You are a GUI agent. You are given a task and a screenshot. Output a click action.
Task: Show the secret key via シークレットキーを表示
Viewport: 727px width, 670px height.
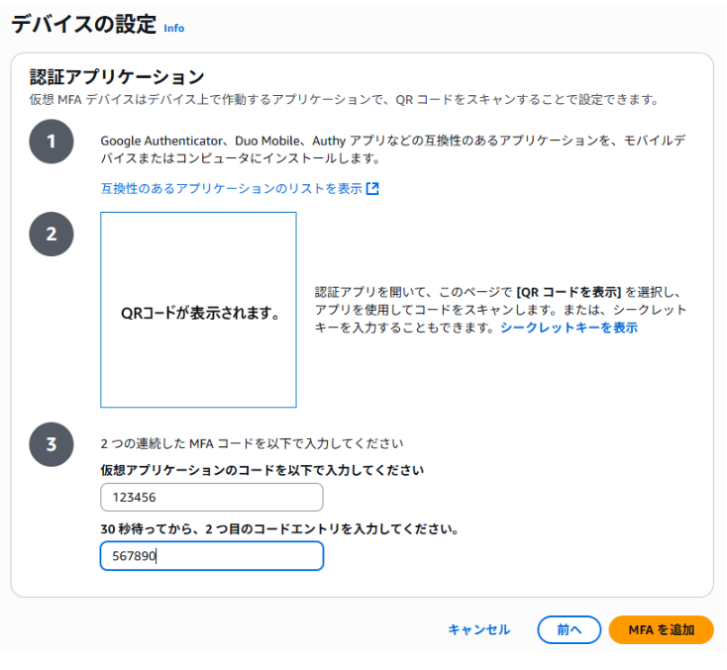[569, 327]
